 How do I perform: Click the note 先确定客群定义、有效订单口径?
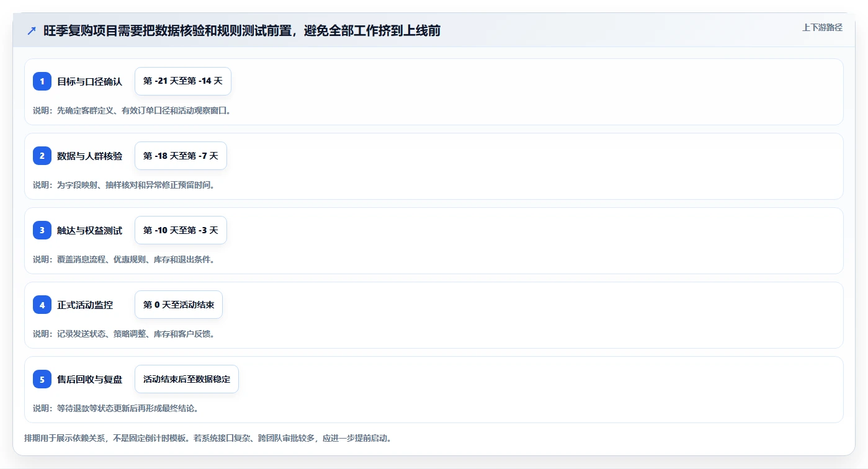(x=132, y=110)
